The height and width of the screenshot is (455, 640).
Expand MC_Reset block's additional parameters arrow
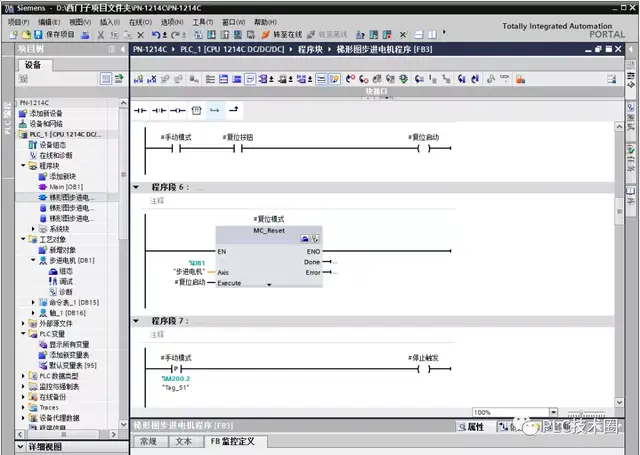click(x=268, y=285)
